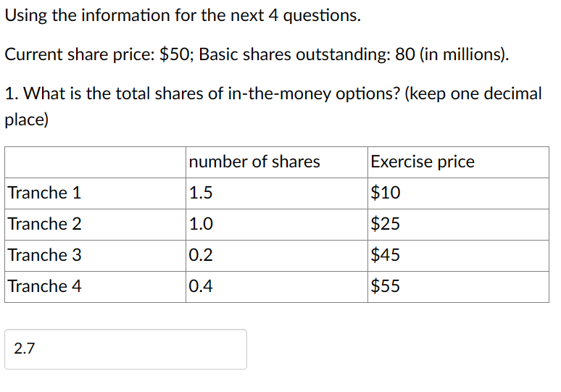
Task: Select the Tranche 2 row label
Action: (45, 224)
